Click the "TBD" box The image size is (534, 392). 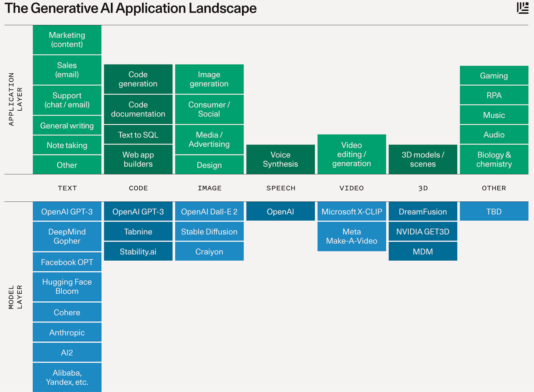tap(494, 211)
